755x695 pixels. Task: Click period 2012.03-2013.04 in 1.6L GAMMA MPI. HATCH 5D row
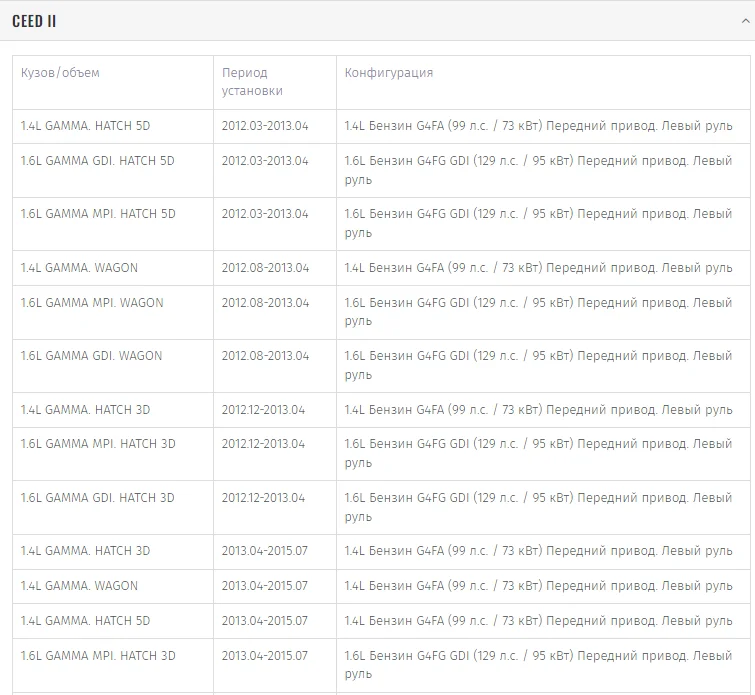tap(265, 214)
